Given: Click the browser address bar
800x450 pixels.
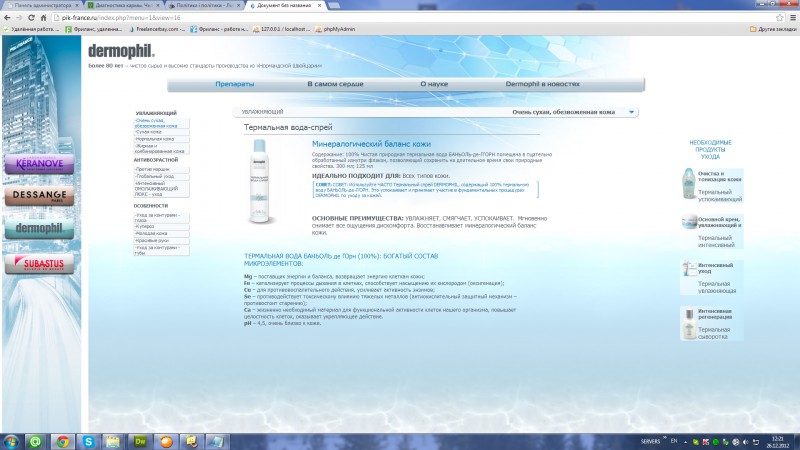Looking at the screenshot, I should tap(413, 17).
